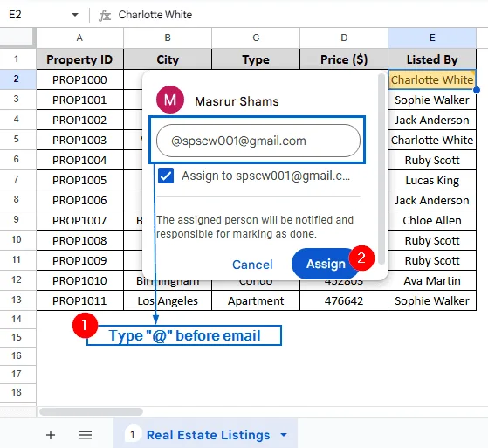The width and height of the screenshot is (488, 448).
Task: Click the Property ID header cell
Action: (79, 59)
